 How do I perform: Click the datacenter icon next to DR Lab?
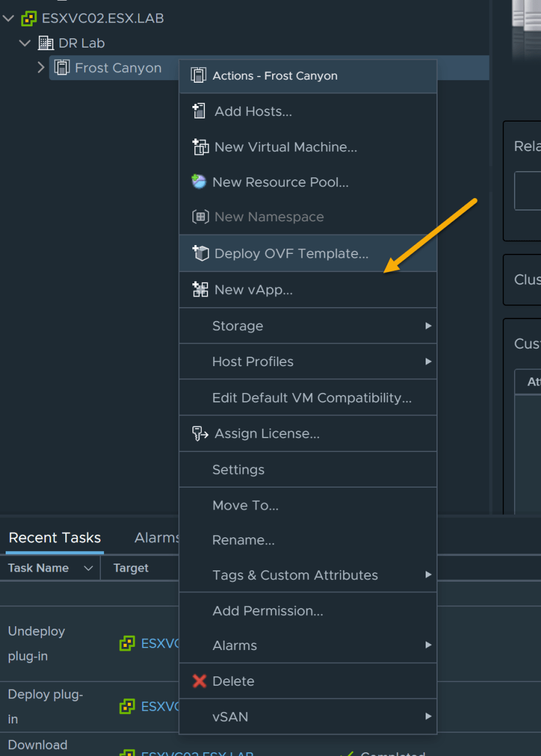[46, 43]
